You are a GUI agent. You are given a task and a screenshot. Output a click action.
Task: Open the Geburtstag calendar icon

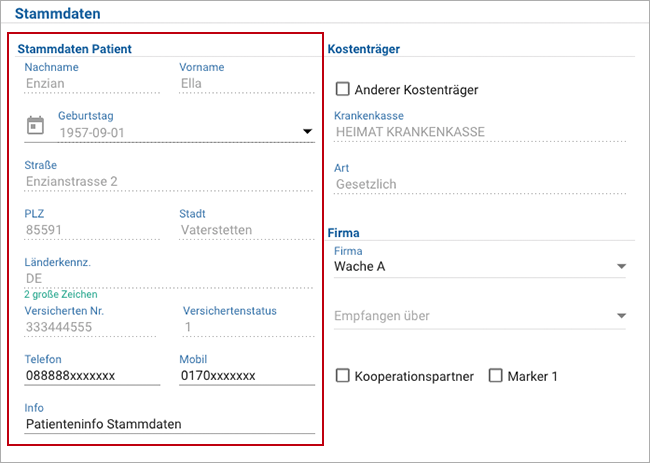pos(35,125)
